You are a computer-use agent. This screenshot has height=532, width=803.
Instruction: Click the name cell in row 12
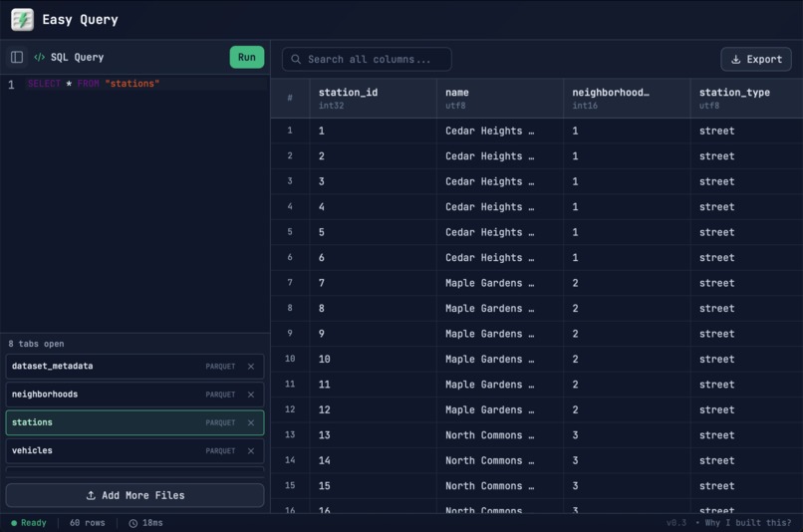[500, 409]
